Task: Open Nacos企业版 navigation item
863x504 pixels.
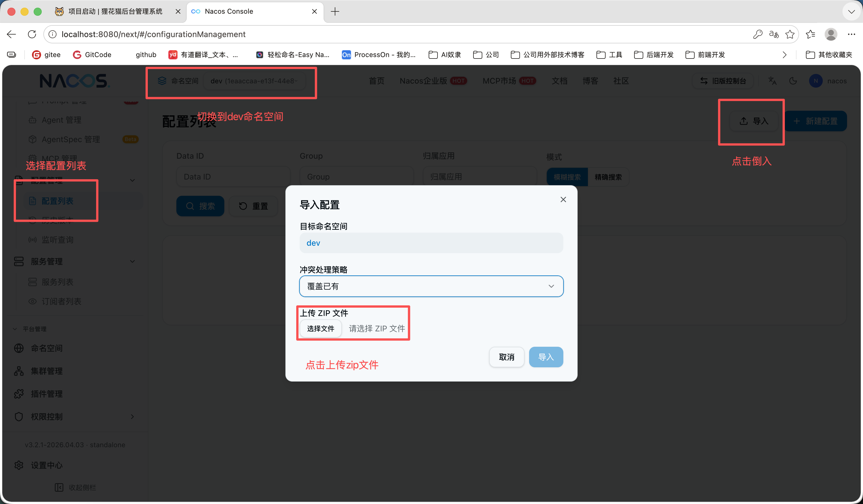Action: (433, 81)
